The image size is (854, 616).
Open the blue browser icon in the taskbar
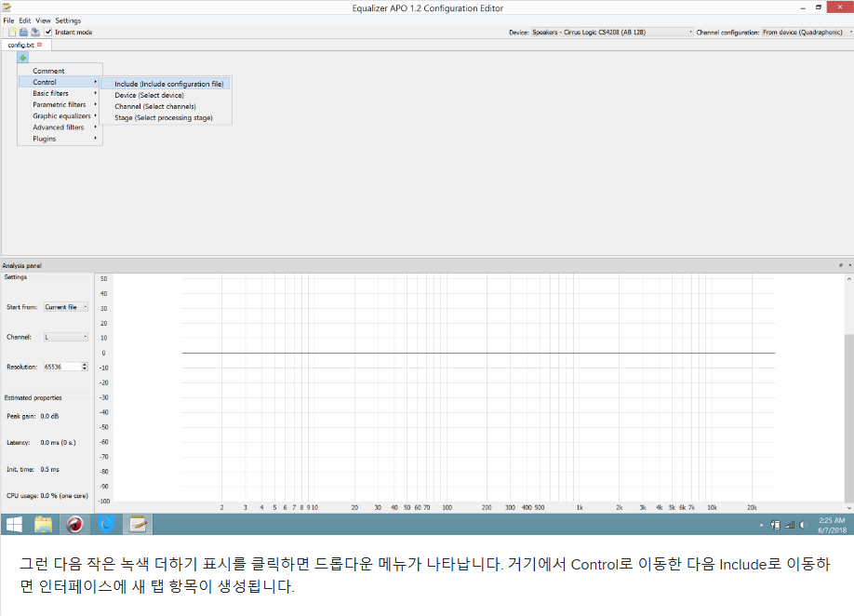pyautogui.click(x=106, y=525)
